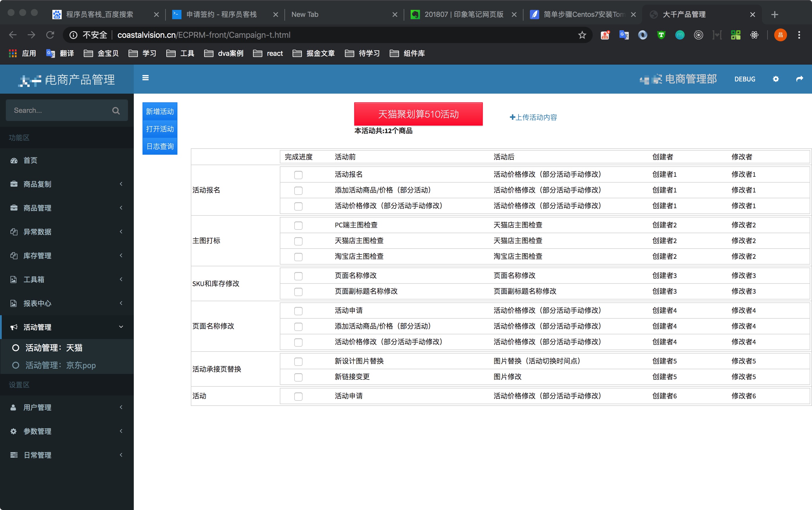Open the 首页 home icon in sidebar
Image resolution: width=812 pixels, height=510 pixels.
[x=13, y=160]
